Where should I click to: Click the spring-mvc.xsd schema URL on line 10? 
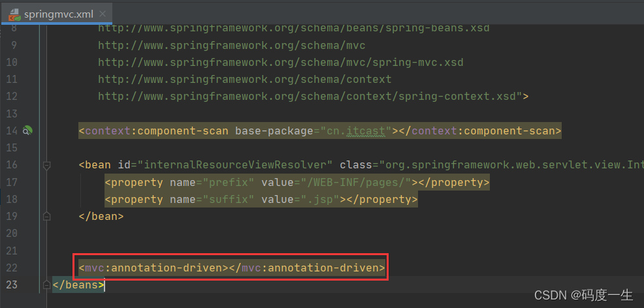pos(280,63)
